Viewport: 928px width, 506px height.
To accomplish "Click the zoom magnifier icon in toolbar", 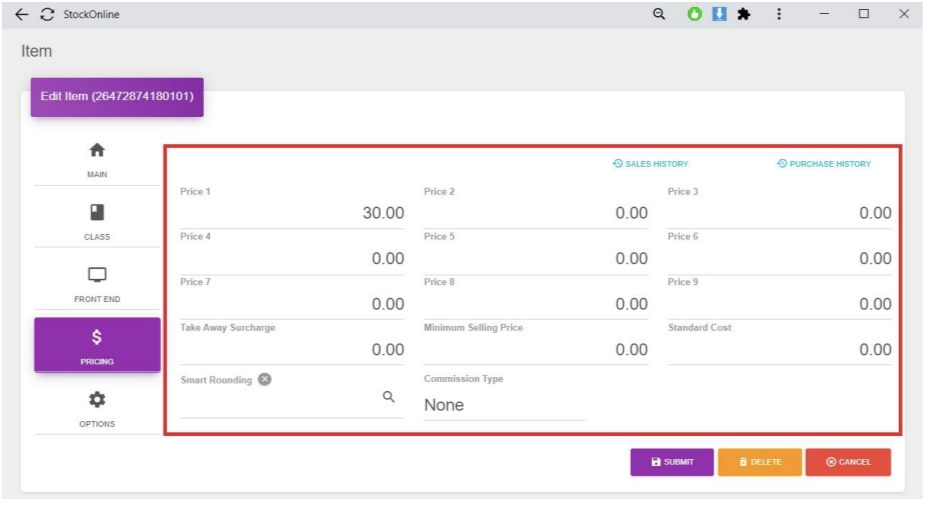I will (659, 14).
